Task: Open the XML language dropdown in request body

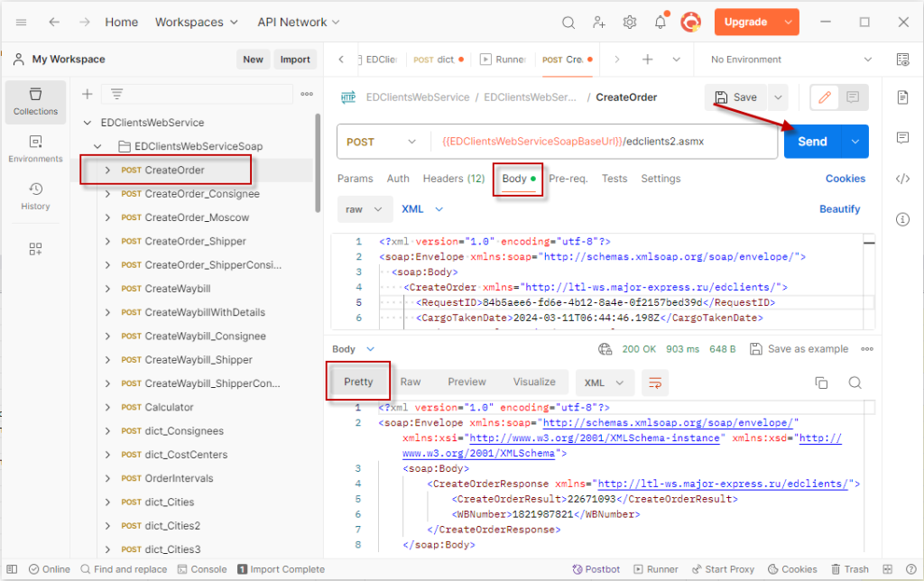Action: click(x=422, y=209)
